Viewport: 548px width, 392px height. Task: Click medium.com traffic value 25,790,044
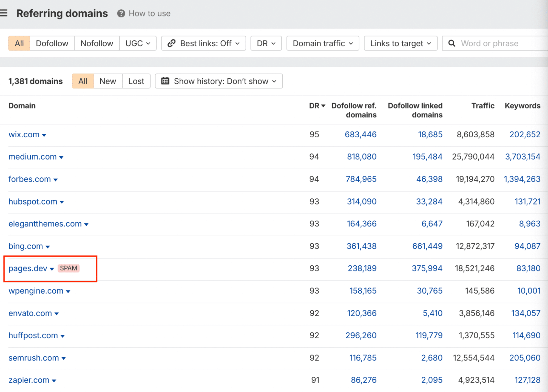[473, 157]
